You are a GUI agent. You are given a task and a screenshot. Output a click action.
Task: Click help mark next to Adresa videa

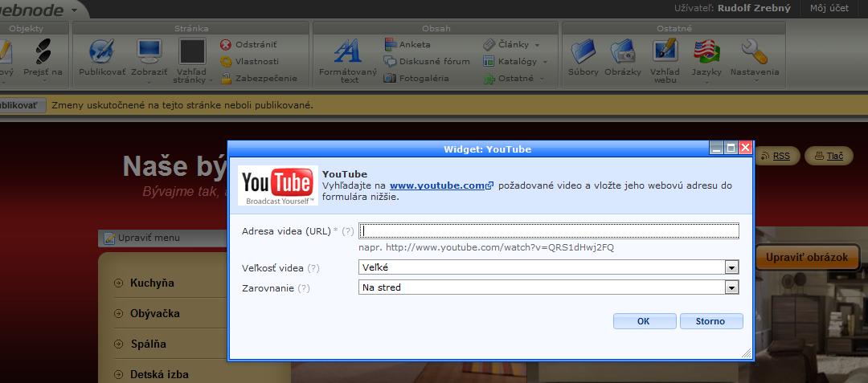pos(348,231)
